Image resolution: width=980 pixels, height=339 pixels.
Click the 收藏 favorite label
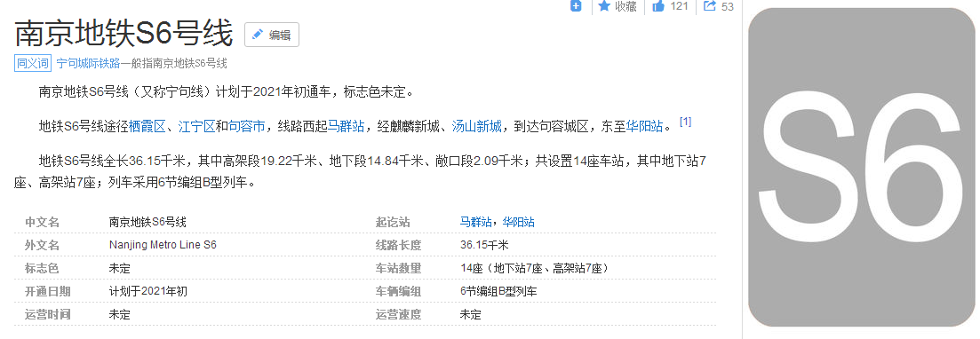(x=625, y=6)
